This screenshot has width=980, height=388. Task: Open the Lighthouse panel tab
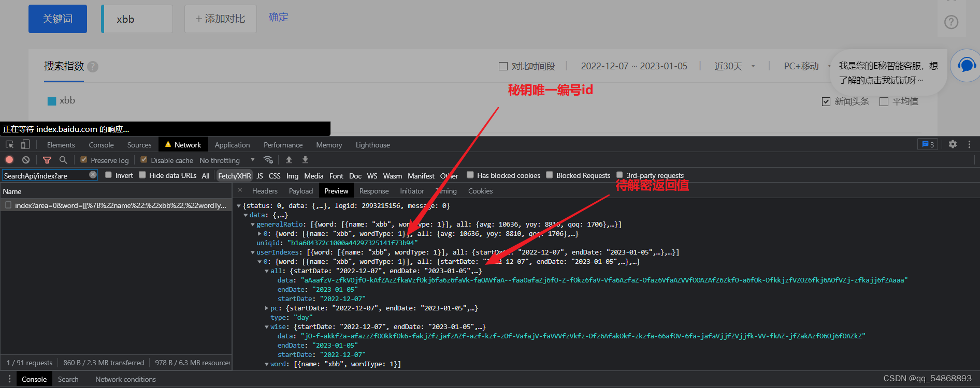(372, 145)
